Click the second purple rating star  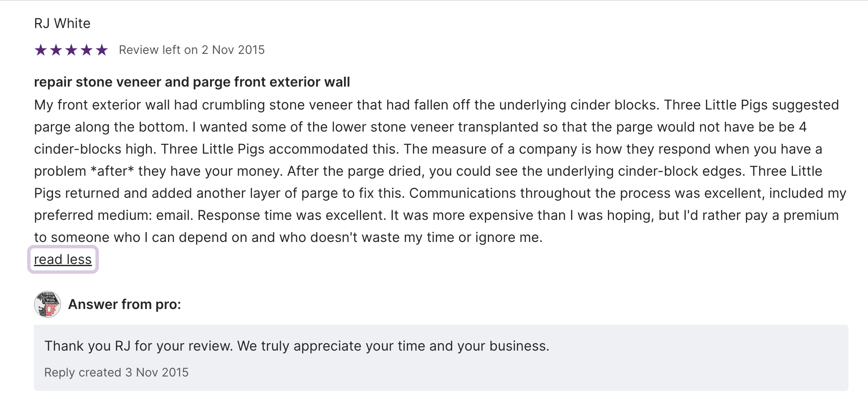coord(56,50)
